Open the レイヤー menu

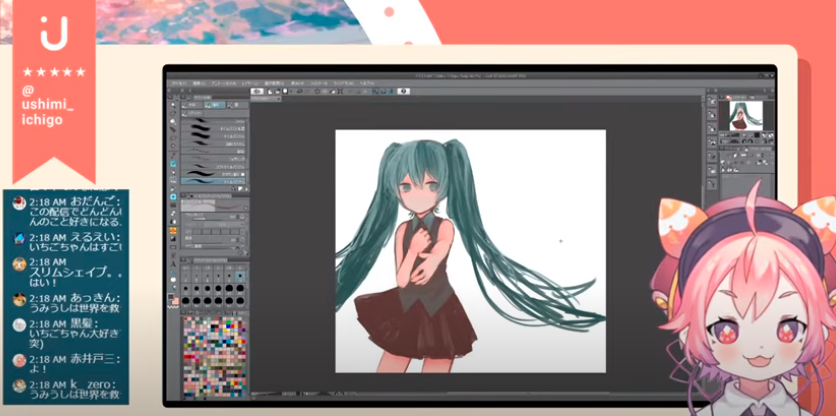(250, 83)
